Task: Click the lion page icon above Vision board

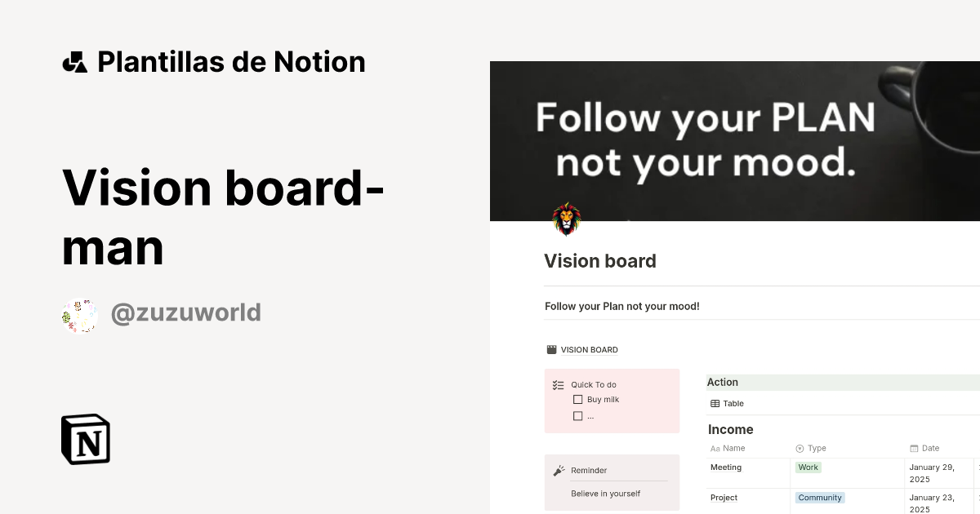Action: 567,219
